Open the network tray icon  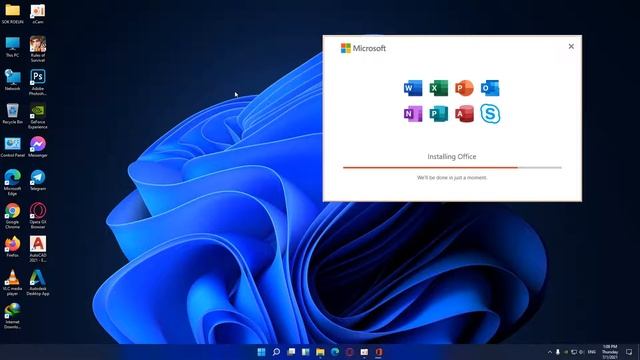point(574,352)
